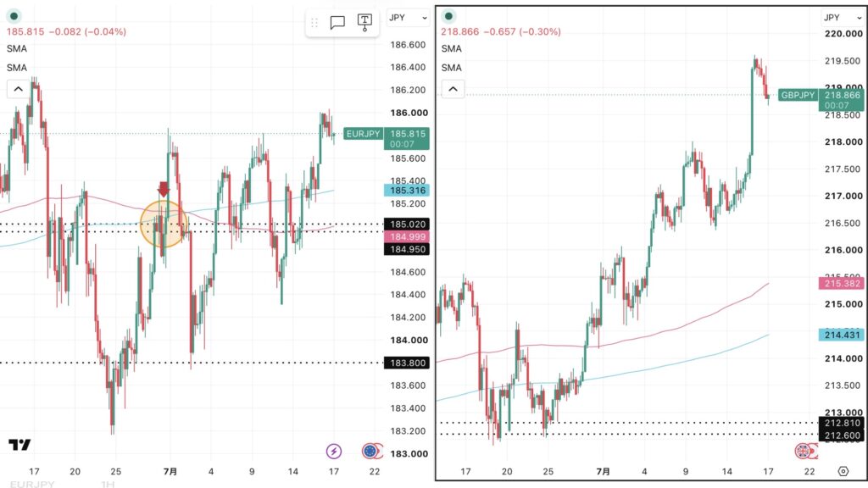Grab the floating toolbar drag handle dots

(314, 23)
